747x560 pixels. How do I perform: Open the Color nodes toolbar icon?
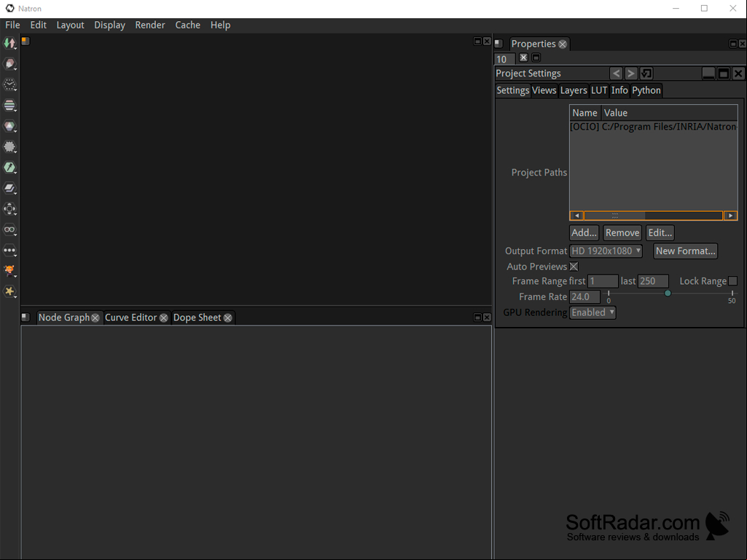point(9,126)
